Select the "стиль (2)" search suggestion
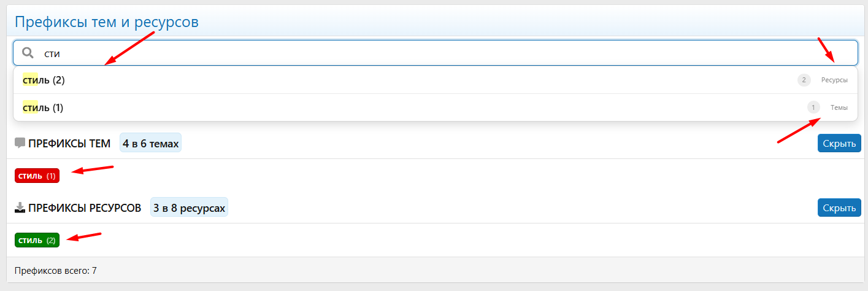 click(x=44, y=80)
